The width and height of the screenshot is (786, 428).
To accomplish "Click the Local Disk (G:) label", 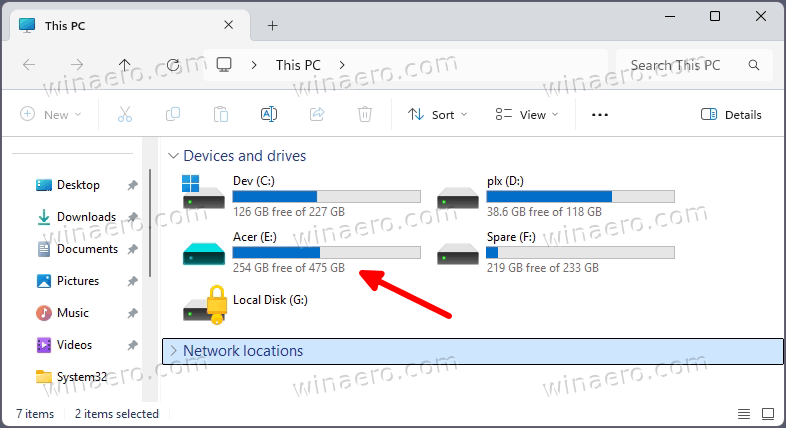I will point(270,300).
